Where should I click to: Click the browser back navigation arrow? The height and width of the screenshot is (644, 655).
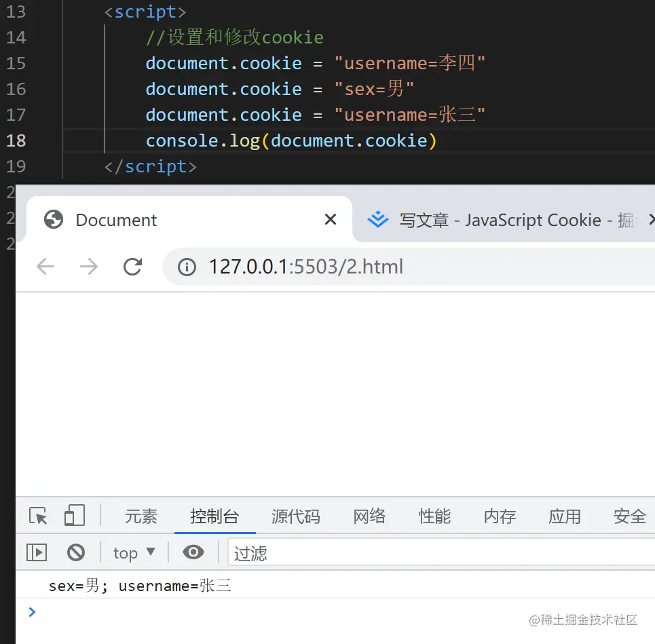(45, 266)
